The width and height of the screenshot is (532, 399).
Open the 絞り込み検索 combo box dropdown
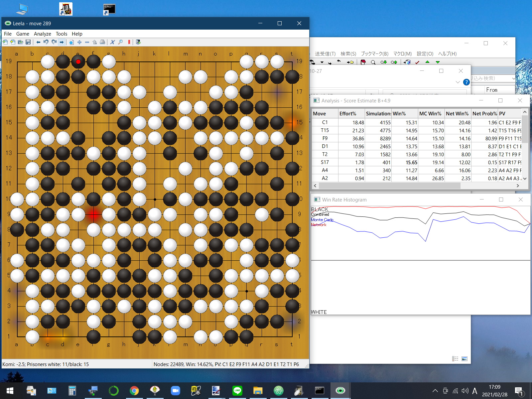coord(513,78)
